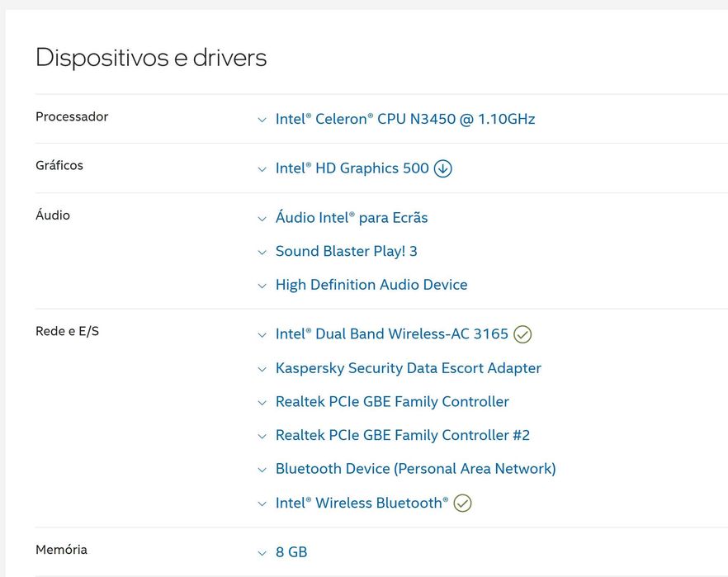
Task: Select the Gráficos category label
Action: point(59,166)
